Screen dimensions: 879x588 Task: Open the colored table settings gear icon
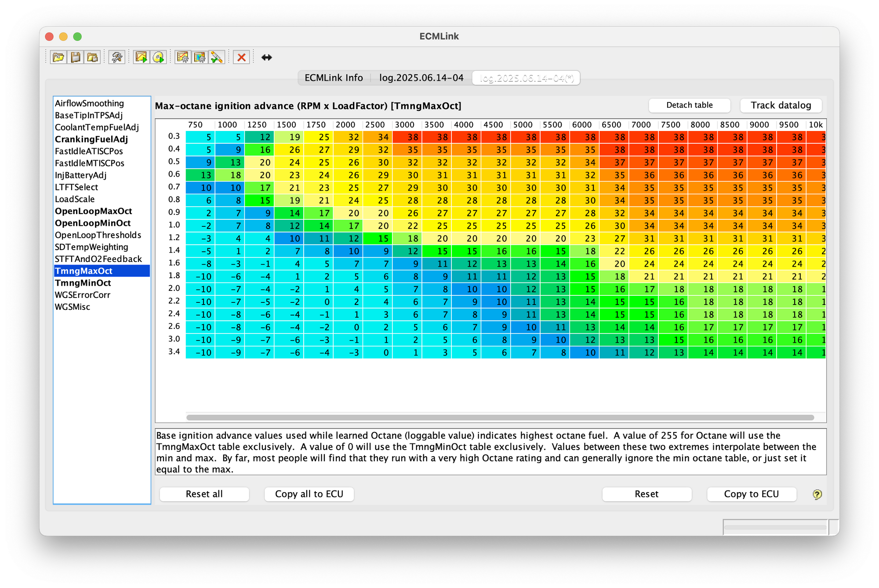pos(200,57)
